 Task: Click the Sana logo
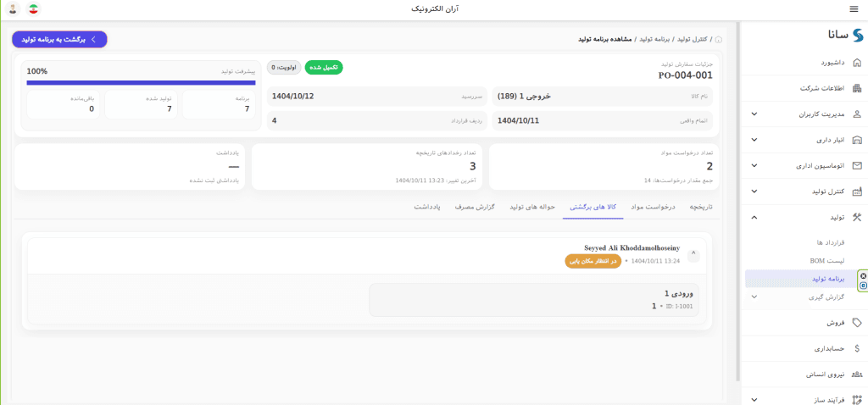coord(845,36)
